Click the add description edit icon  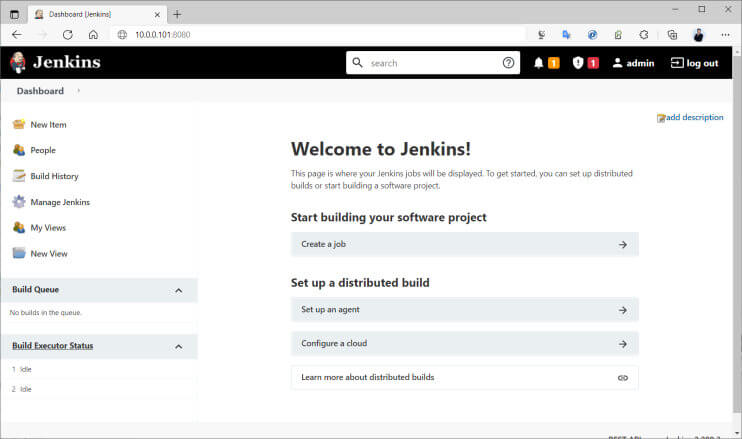[661, 118]
